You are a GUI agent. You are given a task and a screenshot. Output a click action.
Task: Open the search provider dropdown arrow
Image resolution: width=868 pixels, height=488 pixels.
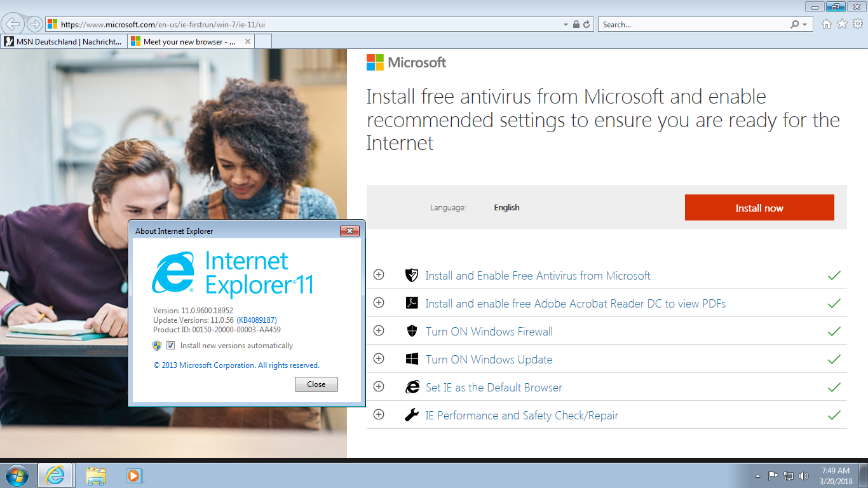coord(804,25)
